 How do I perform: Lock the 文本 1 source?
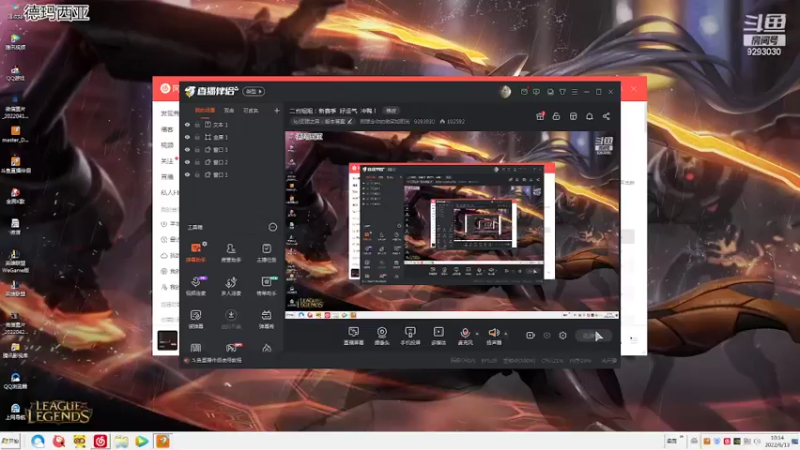[197, 124]
